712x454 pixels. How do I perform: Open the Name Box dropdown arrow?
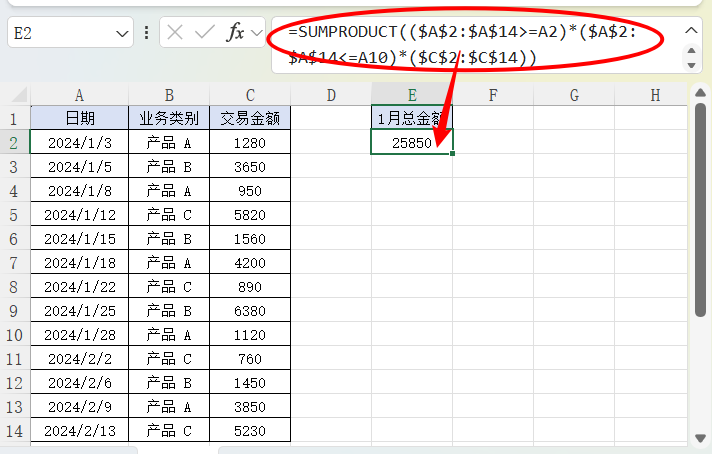123,33
